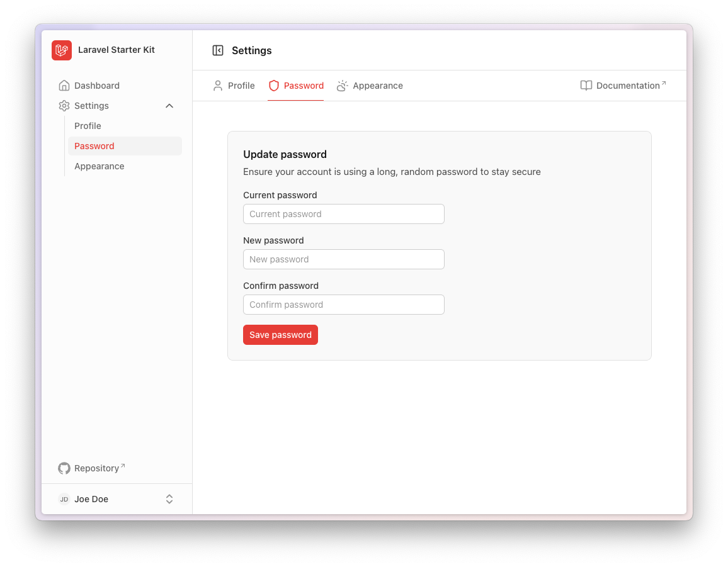Click the Password shield icon
This screenshot has height=567, width=728.
tap(274, 86)
